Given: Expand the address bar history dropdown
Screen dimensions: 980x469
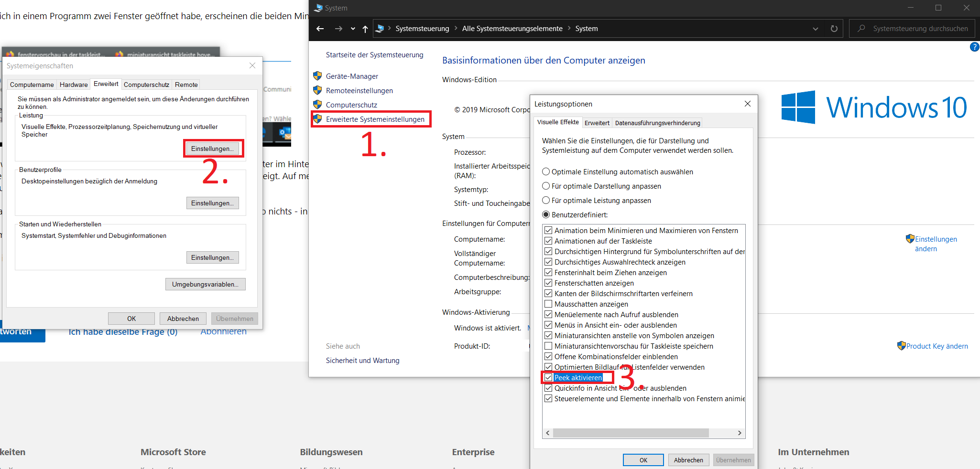Looking at the screenshot, I should [x=816, y=29].
